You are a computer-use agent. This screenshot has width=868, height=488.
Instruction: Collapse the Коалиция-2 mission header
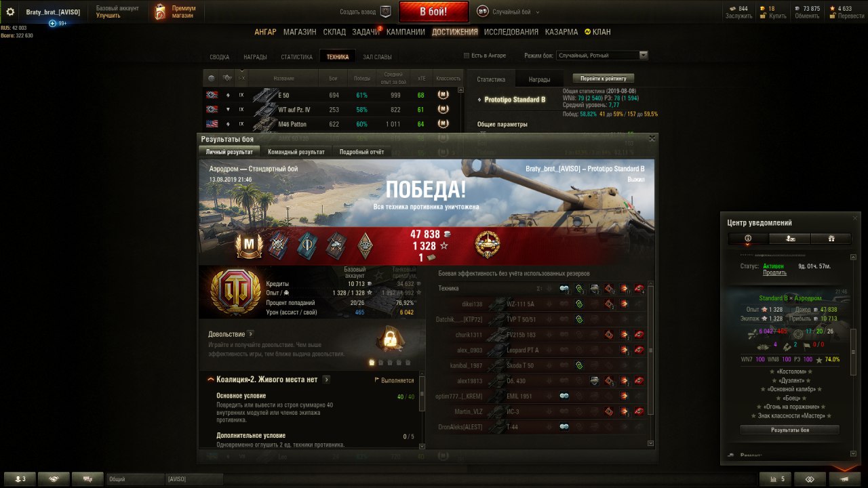(x=211, y=380)
